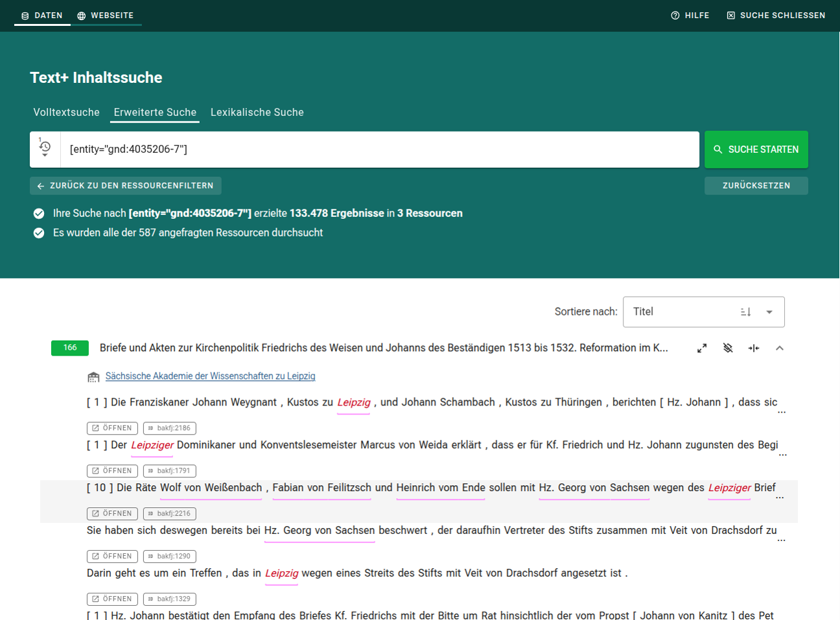Click the compress context width icon
The width and height of the screenshot is (840, 620).
[754, 348]
